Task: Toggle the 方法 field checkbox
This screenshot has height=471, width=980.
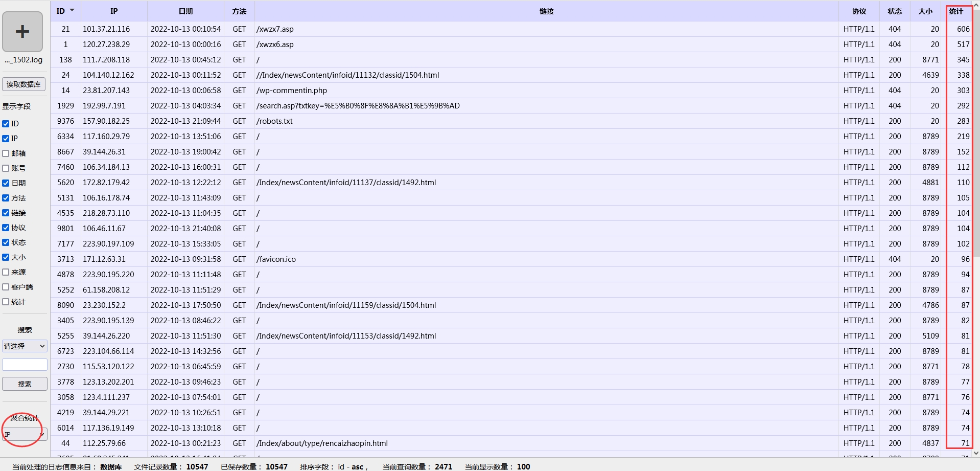Action: pyautogui.click(x=6, y=198)
